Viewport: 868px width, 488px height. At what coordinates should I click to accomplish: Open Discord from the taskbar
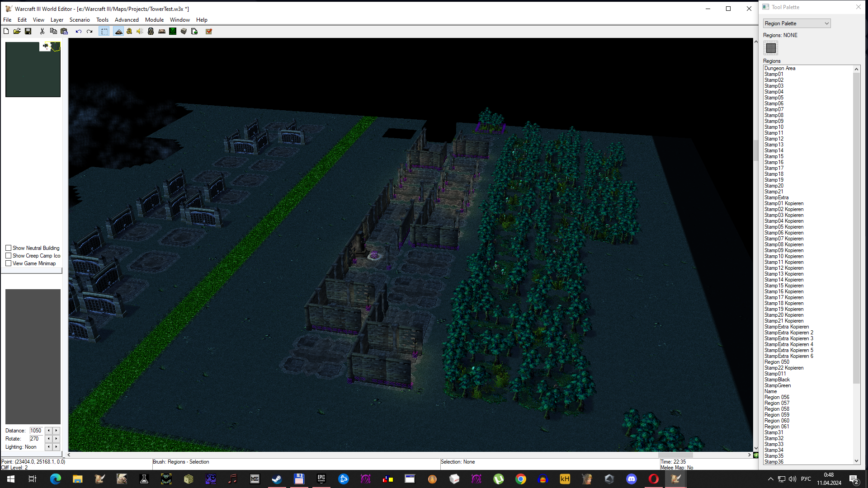(632, 479)
